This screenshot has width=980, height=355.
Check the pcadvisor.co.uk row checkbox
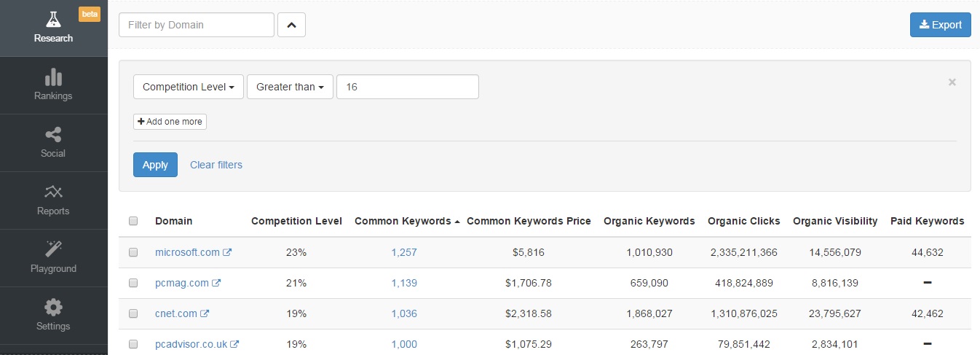point(133,344)
